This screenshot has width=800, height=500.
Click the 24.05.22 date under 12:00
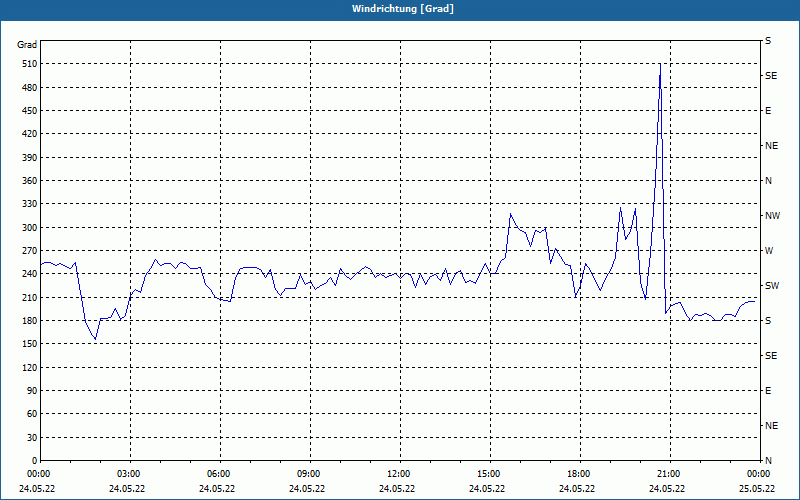(x=397, y=489)
